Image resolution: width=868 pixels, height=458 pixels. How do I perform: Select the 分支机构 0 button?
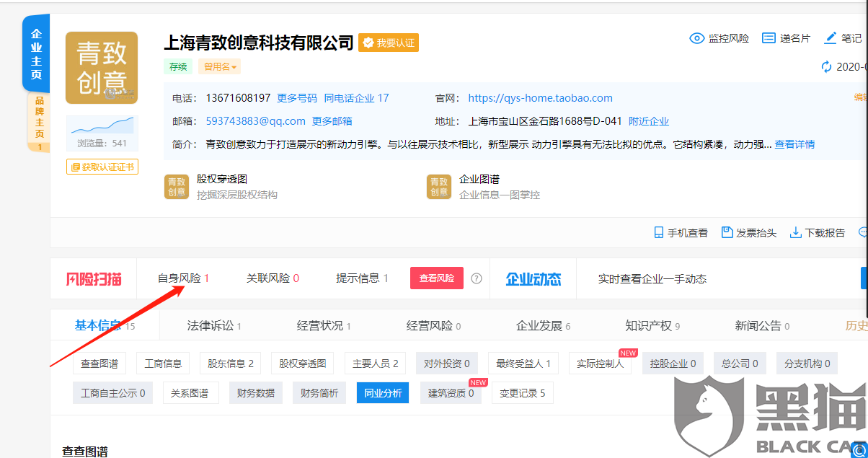807,364
